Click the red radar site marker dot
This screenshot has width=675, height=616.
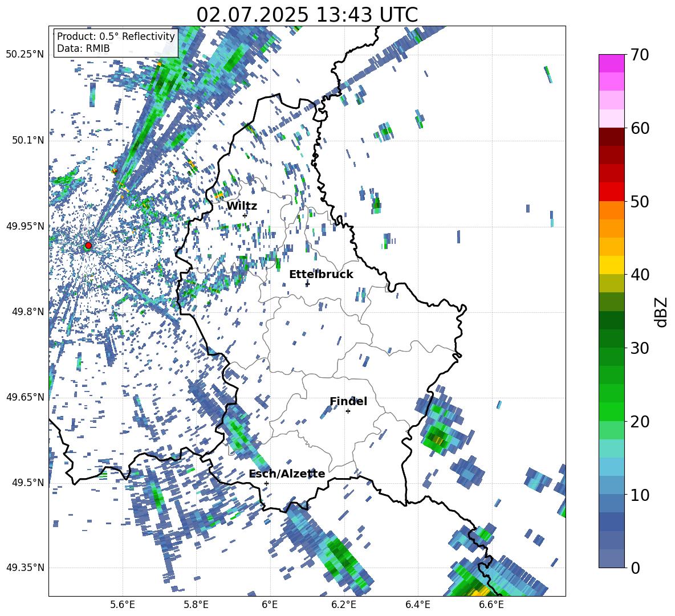coord(88,246)
